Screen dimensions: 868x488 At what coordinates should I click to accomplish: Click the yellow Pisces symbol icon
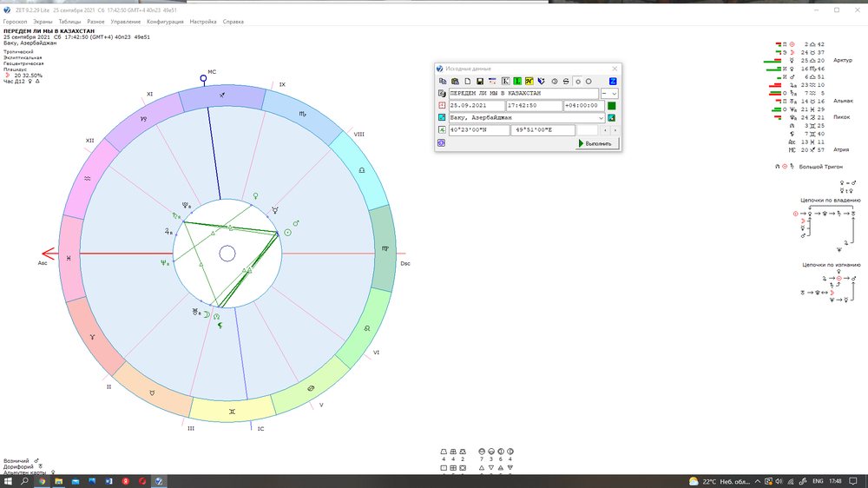(529, 82)
